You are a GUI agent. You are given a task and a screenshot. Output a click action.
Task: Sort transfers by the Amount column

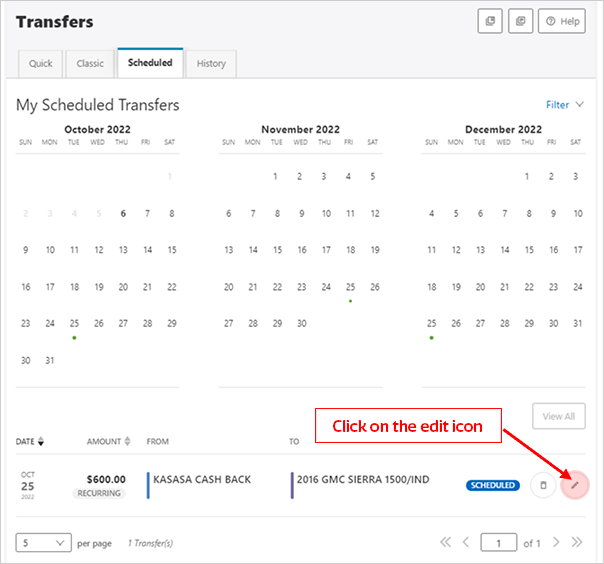point(108,441)
